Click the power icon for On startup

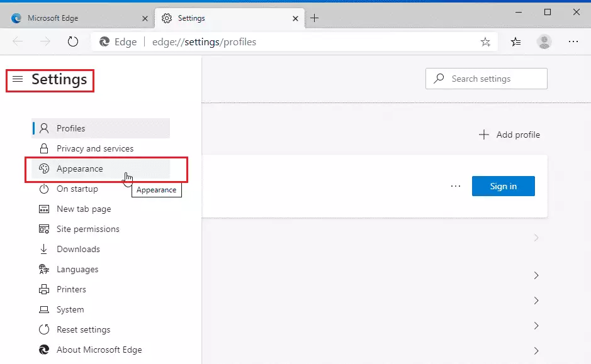44,189
